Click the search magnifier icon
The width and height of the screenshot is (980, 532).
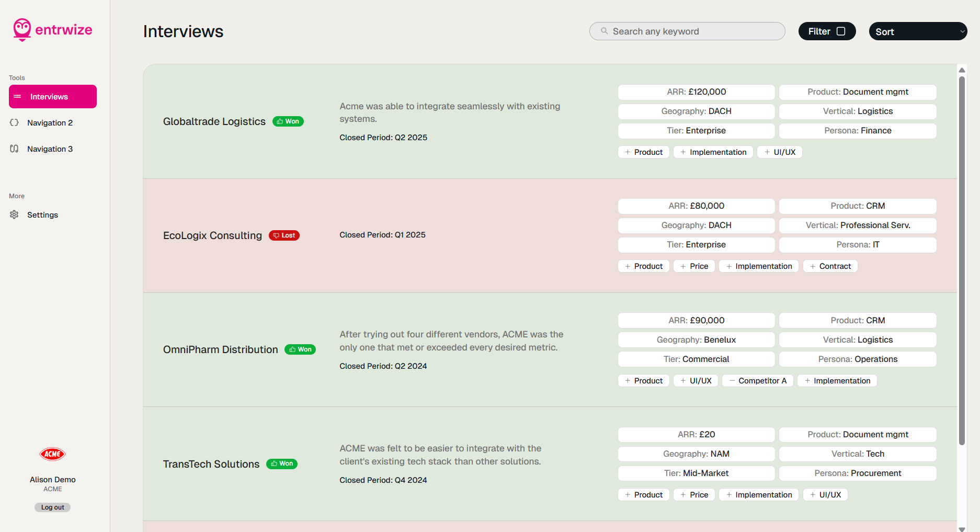[604, 31]
